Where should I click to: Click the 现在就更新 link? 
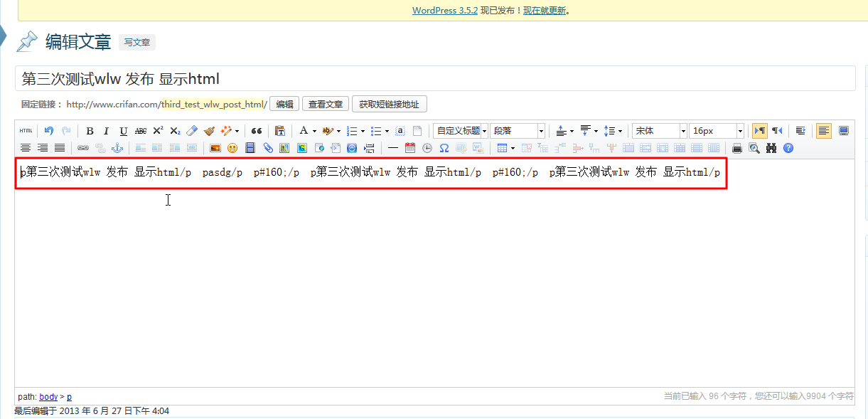click(x=545, y=11)
